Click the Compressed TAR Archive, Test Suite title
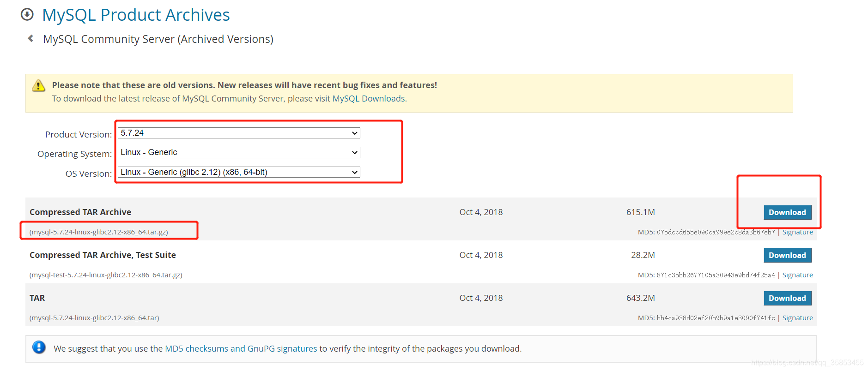The image size is (868, 371). (103, 255)
